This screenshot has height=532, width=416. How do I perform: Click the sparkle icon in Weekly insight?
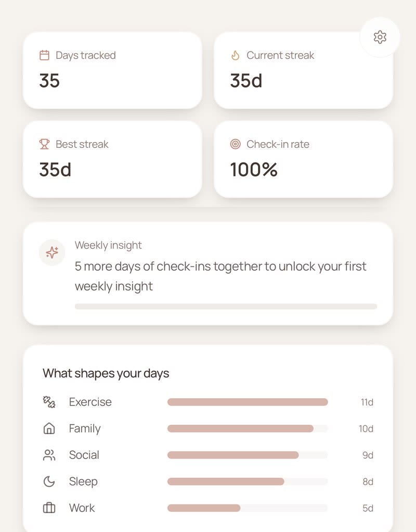pos(52,252)
